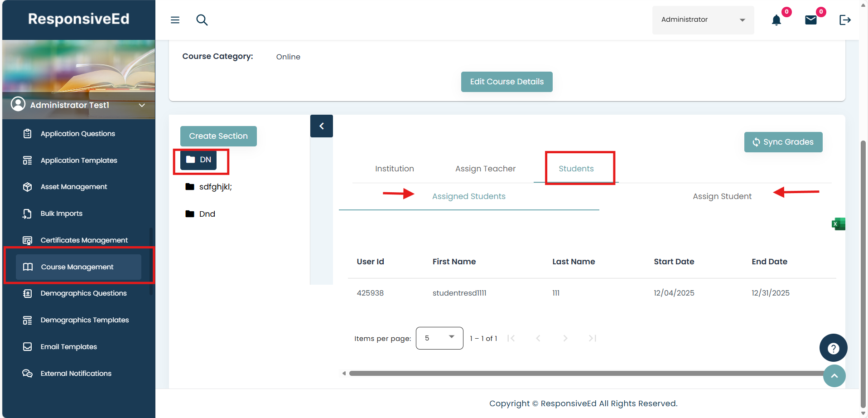Switch to the Assign Teacher tab
868x418 pixels.
coord(485,169)
